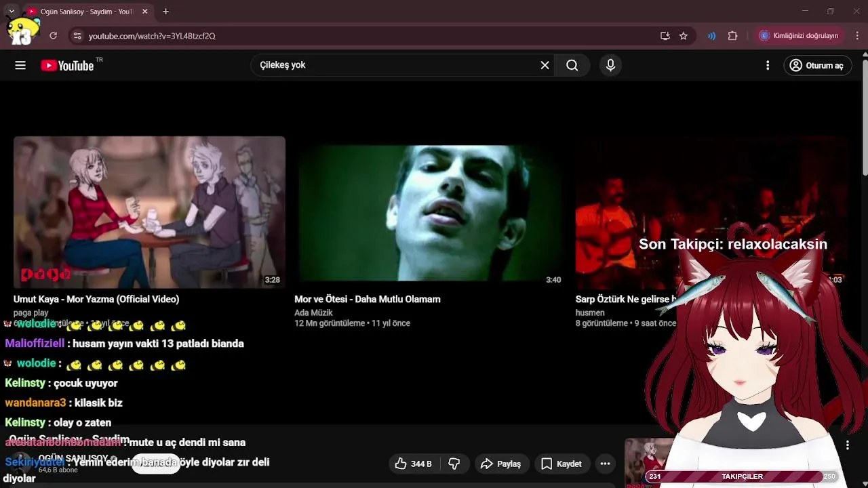Open site information icon in address bar
Viewport: 868px width, 488px height.
click(77, 36)
